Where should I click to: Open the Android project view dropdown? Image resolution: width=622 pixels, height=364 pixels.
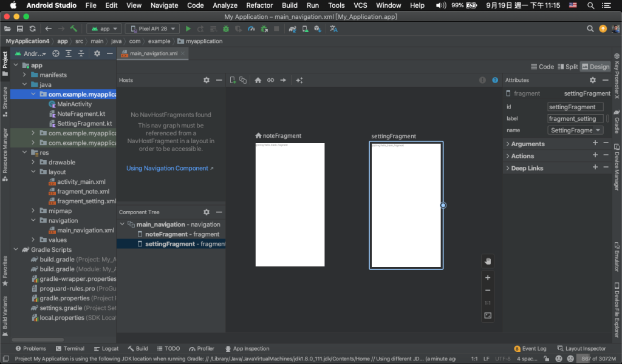[31, 53]
